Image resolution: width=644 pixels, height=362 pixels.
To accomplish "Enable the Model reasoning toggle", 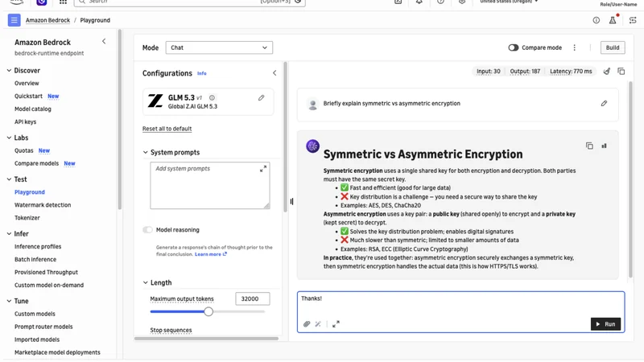I will (x=147, y=230).
